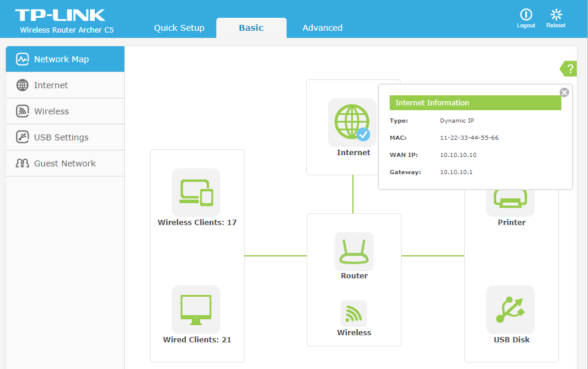Open the Wireless sidebar menu item
The width and height of the screenshot is (588, 369).
[x=65, y=111]
